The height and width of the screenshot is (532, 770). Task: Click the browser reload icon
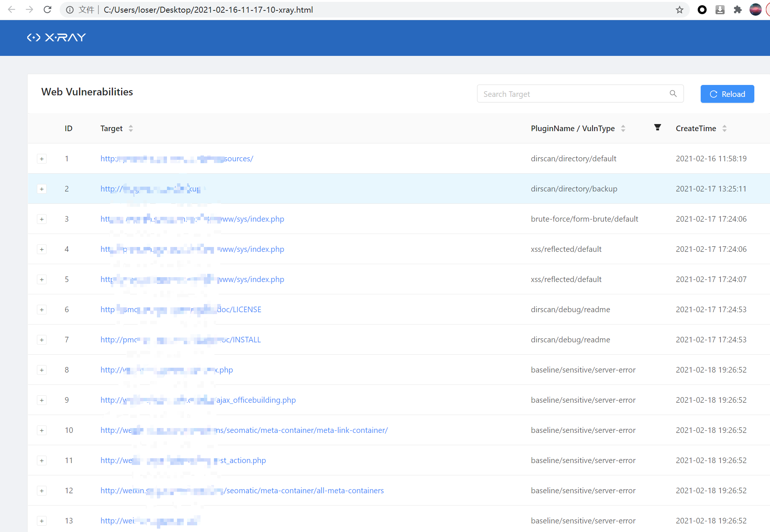coord(47,10)
